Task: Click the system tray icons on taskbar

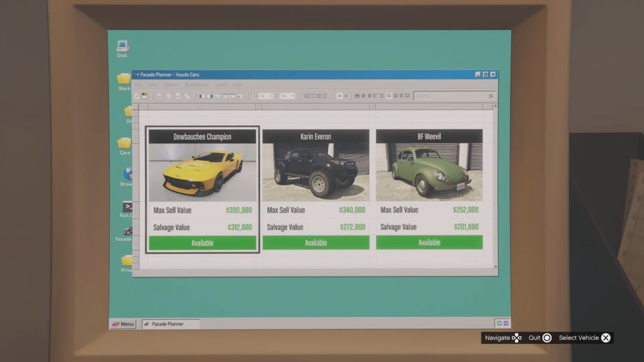Action: [x=502, y=323]
